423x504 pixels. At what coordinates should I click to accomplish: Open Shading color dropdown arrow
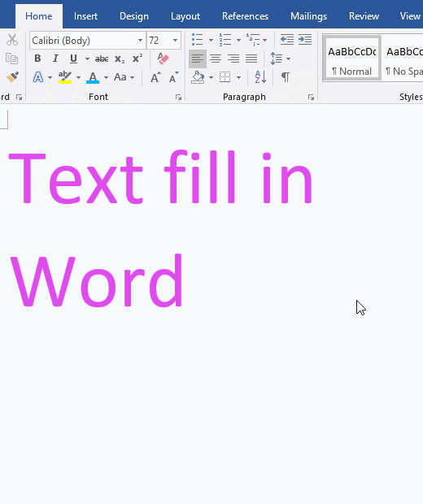tap(211, 77)
